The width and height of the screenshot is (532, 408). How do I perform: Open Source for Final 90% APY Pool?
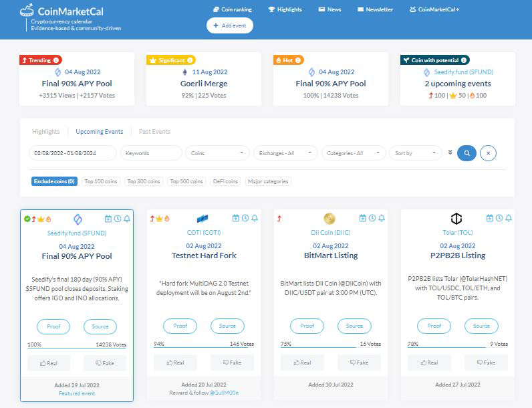click(x=100, y=326)
